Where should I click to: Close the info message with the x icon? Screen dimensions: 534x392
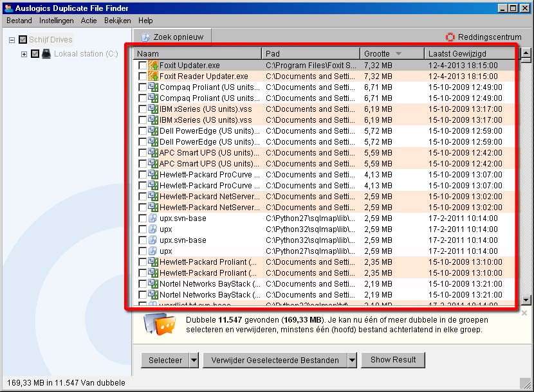pos(524,313)
